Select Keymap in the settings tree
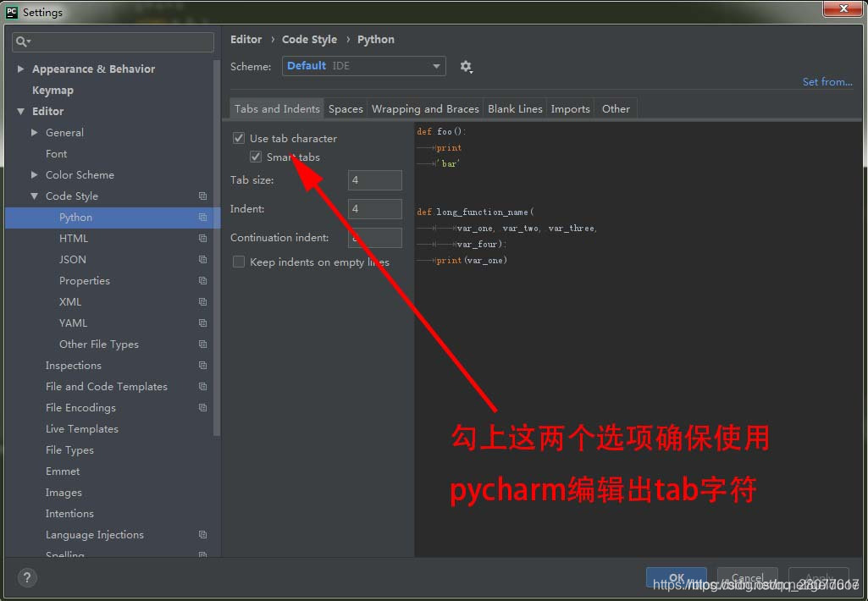 coord(53,91)
